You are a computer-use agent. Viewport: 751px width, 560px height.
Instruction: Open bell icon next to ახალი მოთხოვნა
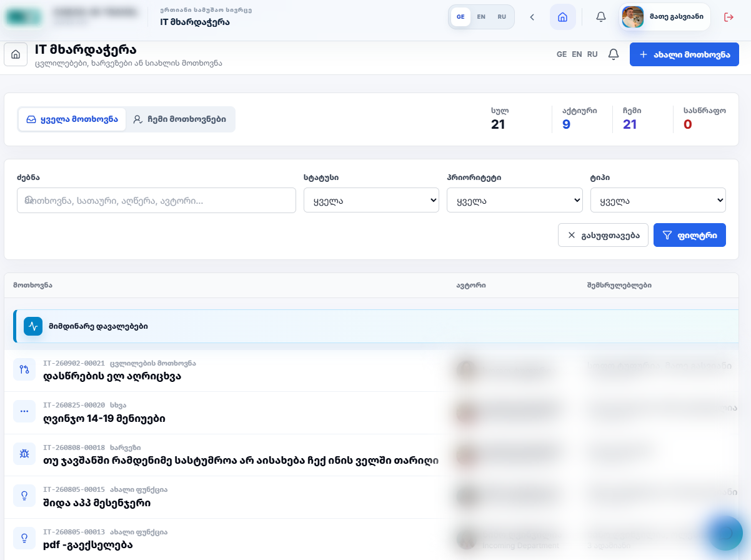click(x=614, y=54)
